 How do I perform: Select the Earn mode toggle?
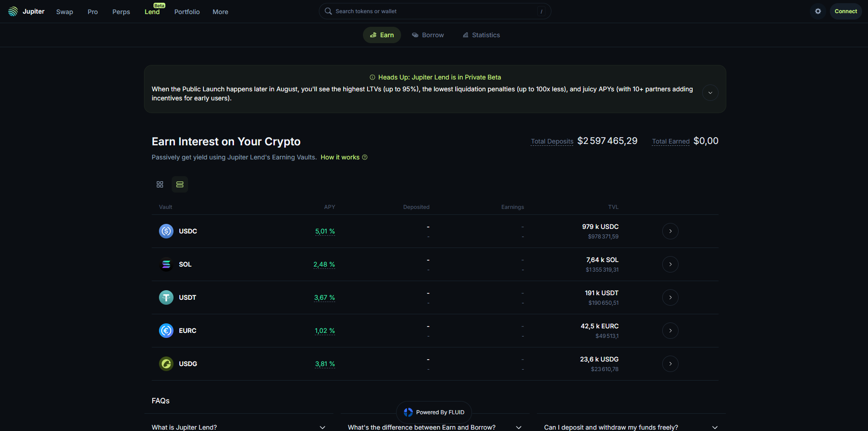(x=382, y=35)
